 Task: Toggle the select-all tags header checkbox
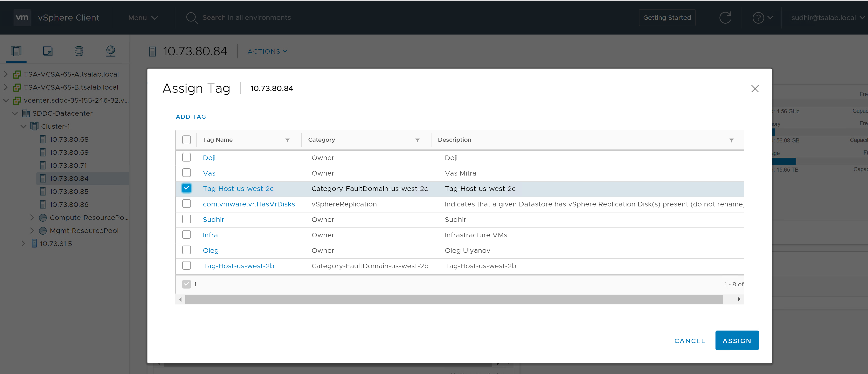tap(186, 140)
